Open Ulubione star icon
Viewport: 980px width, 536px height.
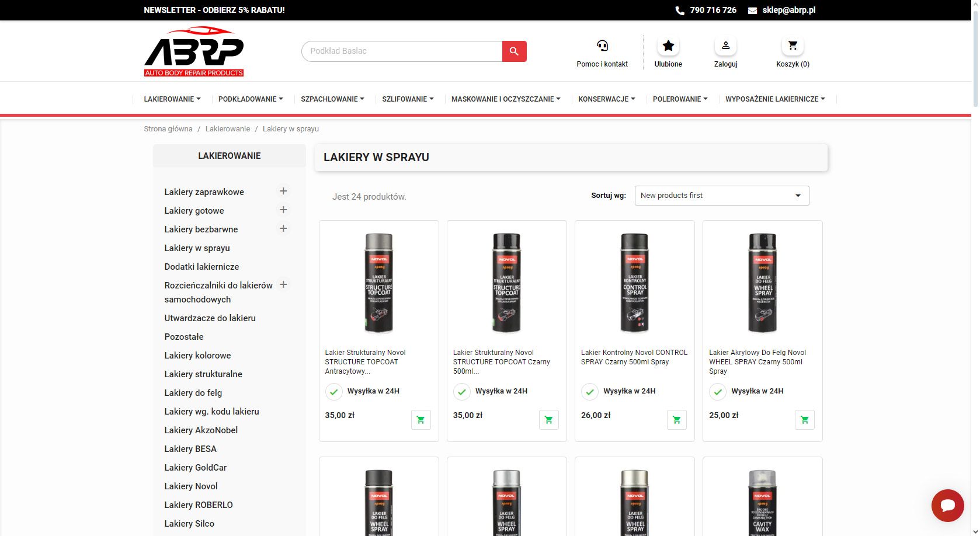point(668,46)
